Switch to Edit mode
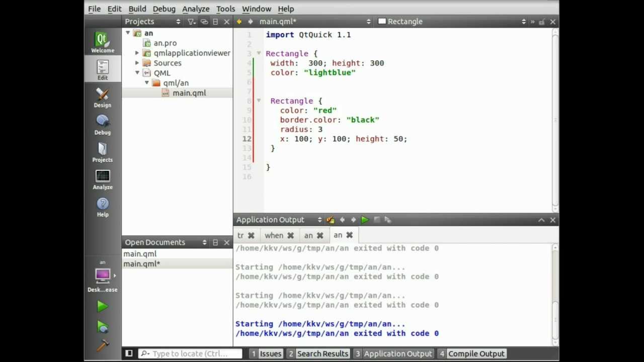The height and width of the screenshot is (362, 644). tap(103, 69)
